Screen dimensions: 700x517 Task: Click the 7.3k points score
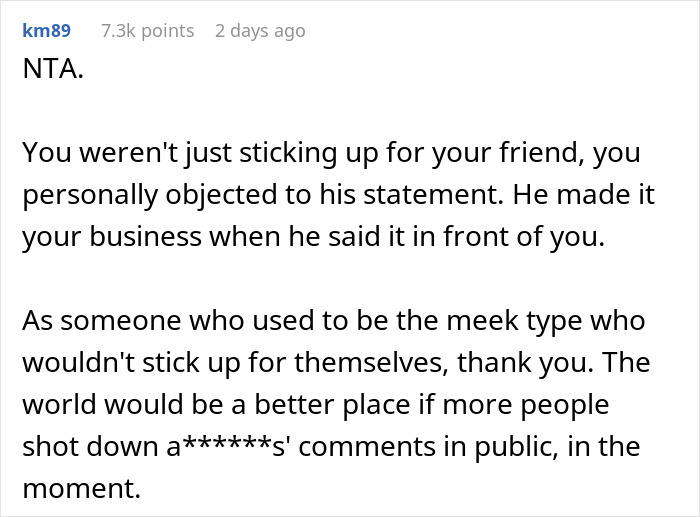point(148,31)
